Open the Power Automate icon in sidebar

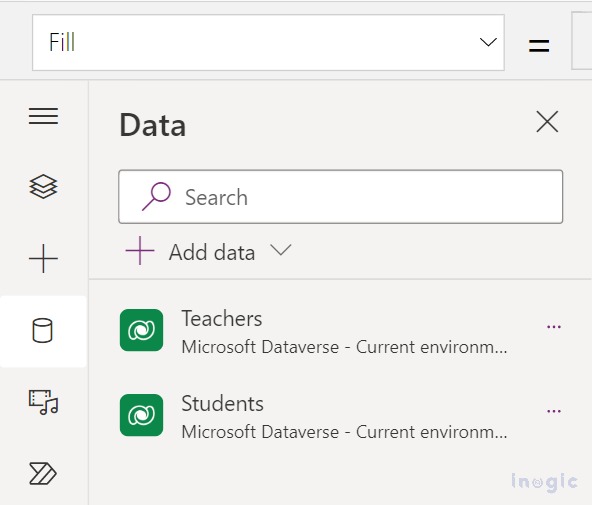coord(43,473)
